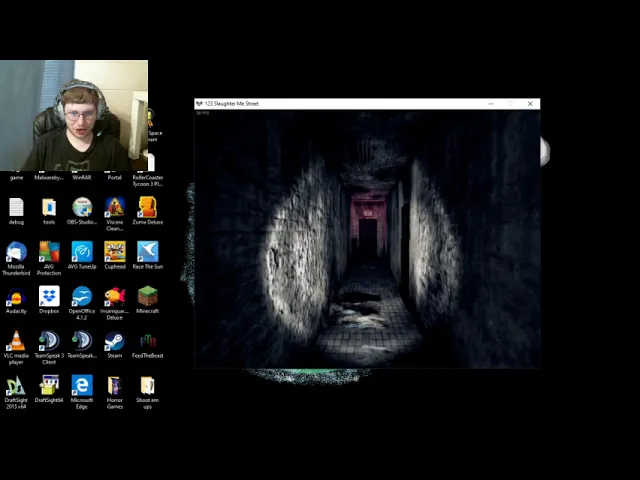Image resolution: width=640 pixels, height=480 pixels.
Task: Click the webcam overlay showing the streamer
Action: click(x=74, y=116)
